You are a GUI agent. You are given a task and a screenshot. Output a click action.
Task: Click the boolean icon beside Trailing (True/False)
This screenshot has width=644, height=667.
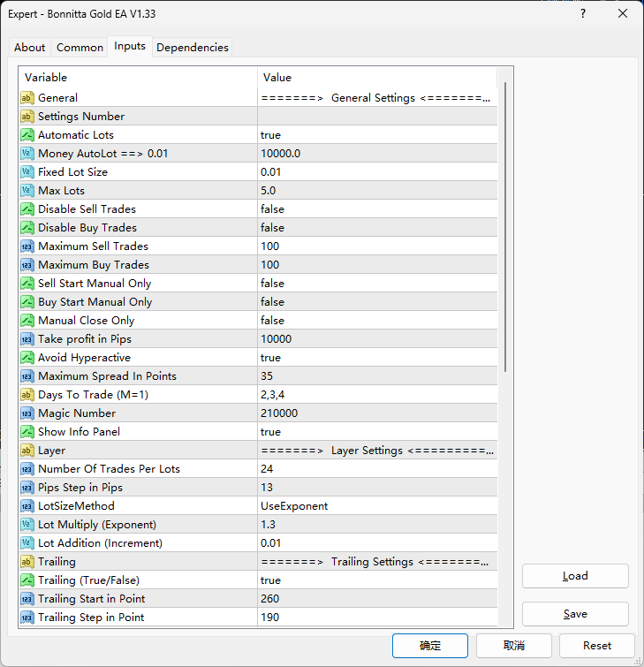pos(27,580)
